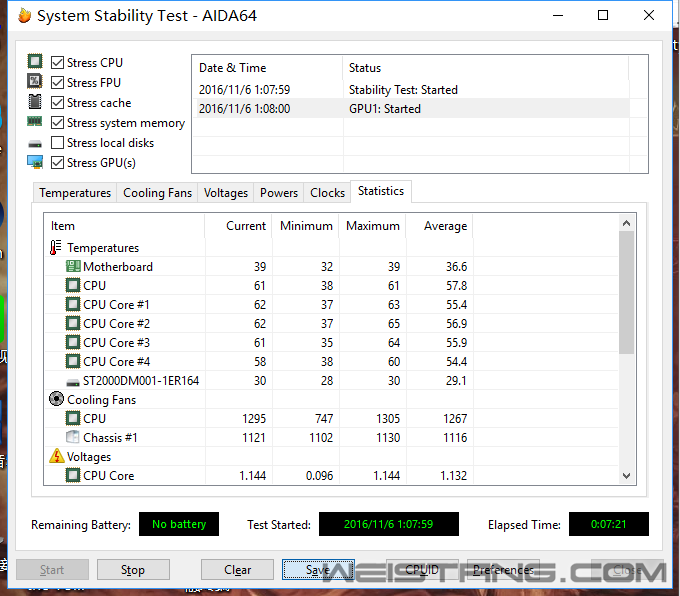The width and height of the screenshot is (680, 596).
Task: Uncheck the Stress FPU checkbox
Action: (57, 82)
